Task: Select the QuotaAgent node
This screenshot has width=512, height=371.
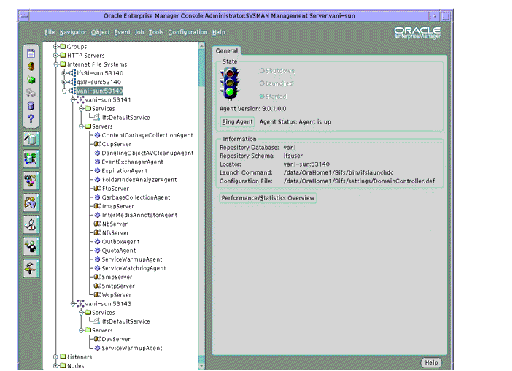Action: pos(119,250)
